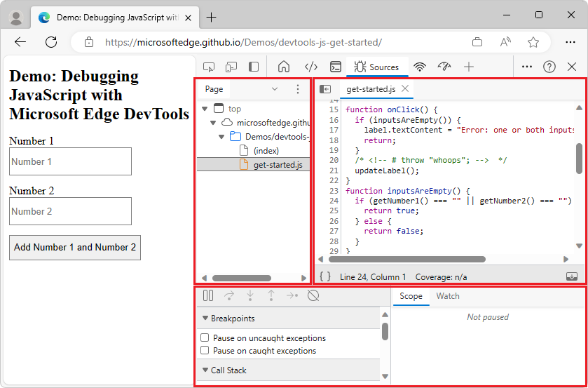Screen dimensions: 588x388
Task: Collapse the Call Stack section
Action: tap(205, 370)
